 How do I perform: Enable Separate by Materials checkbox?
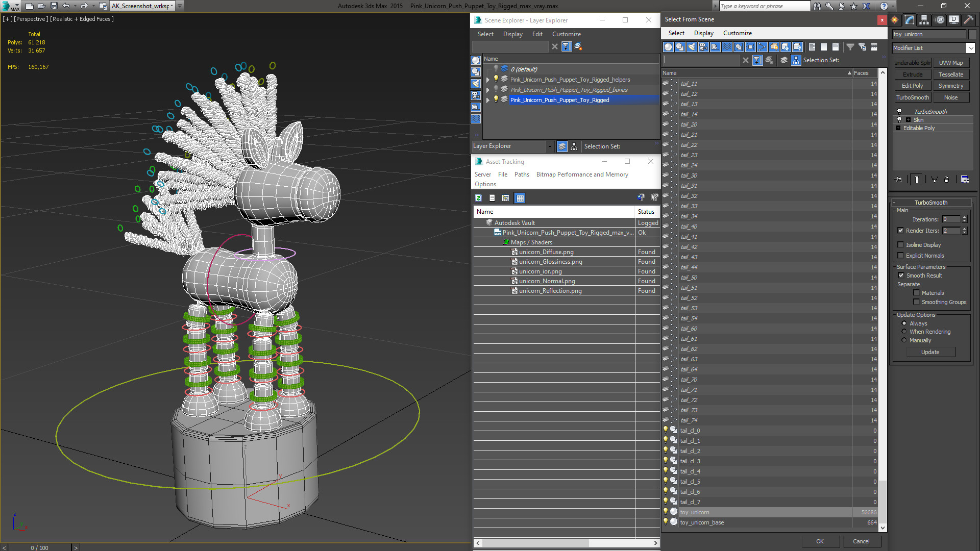917,293
